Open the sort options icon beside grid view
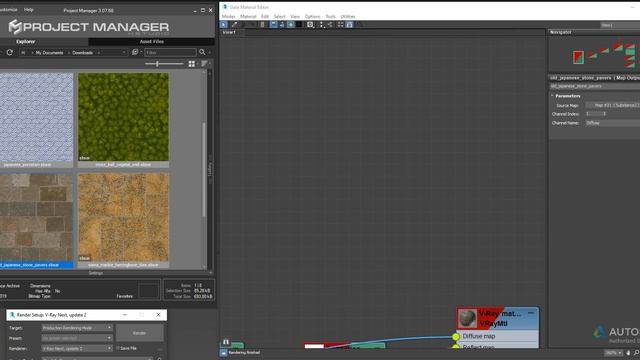Screen dimensions: 640x360 [x=204, y=64]
